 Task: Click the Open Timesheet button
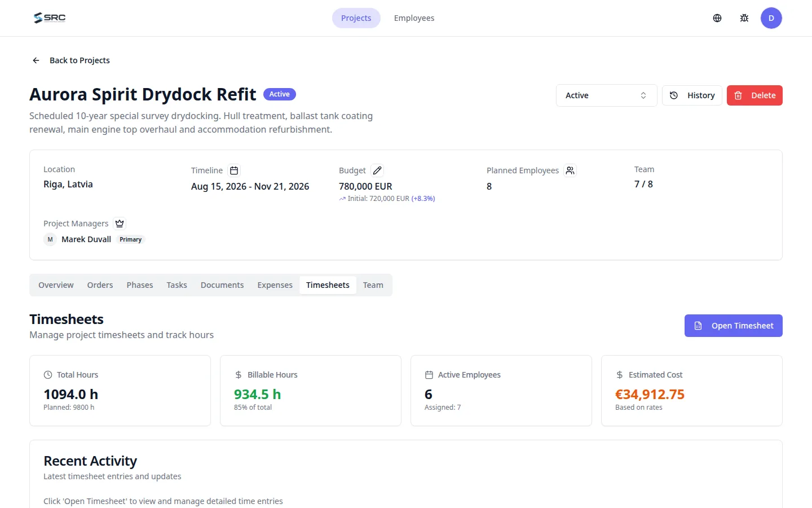point(734,326)
